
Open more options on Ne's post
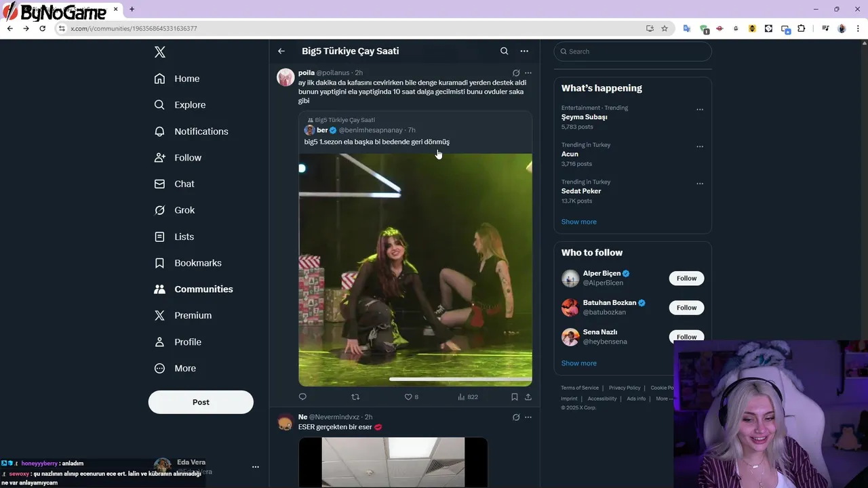tap(528, 417)
